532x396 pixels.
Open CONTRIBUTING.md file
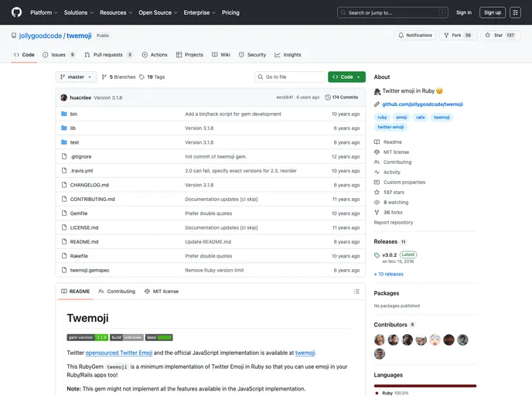[92, 200]
